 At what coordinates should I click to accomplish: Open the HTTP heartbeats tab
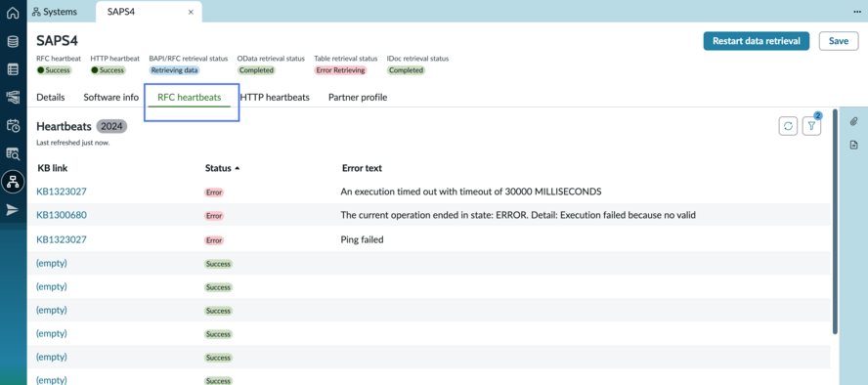(x=275, y=98)
